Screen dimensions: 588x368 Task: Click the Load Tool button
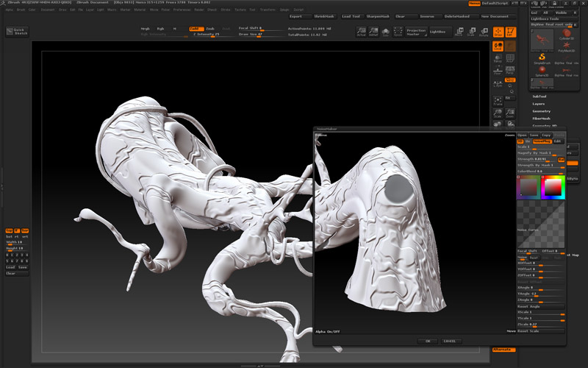click(x=352, y=16)
